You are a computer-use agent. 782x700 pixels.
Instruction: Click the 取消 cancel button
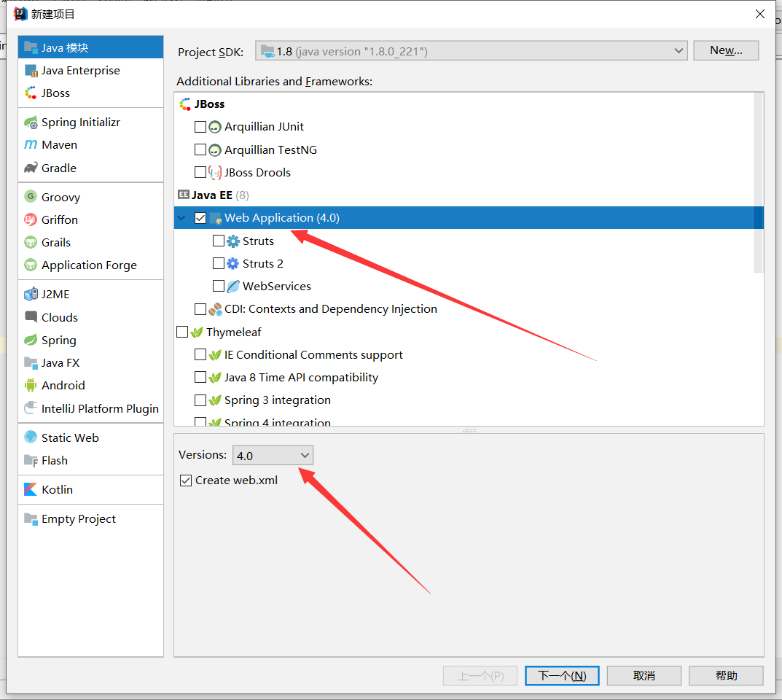pos(644,675)
